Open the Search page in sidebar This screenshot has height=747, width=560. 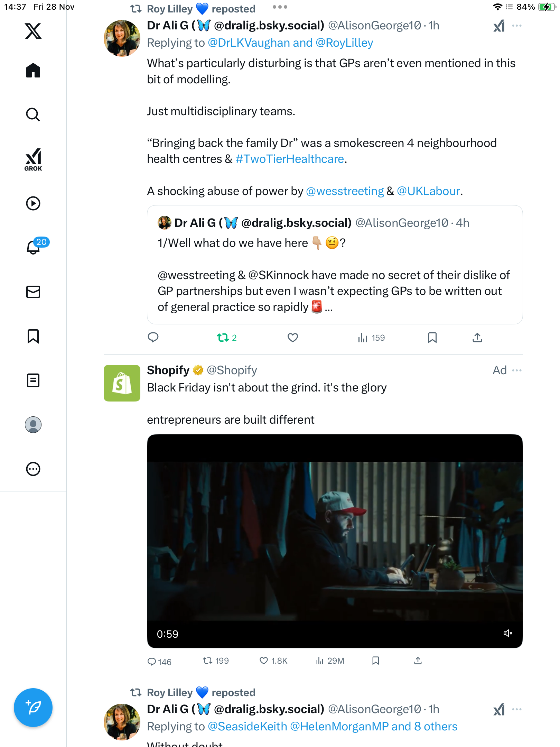coord(33,114)
